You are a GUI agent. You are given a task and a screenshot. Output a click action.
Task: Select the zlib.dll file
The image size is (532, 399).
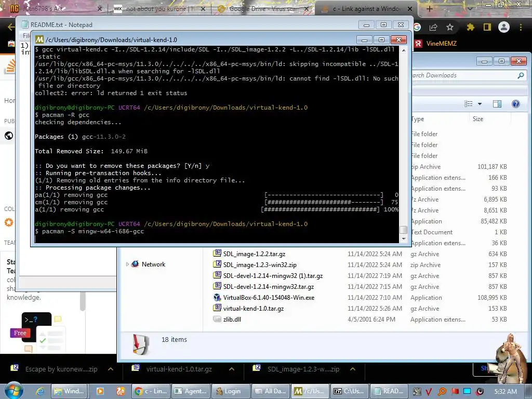(232, 320)
